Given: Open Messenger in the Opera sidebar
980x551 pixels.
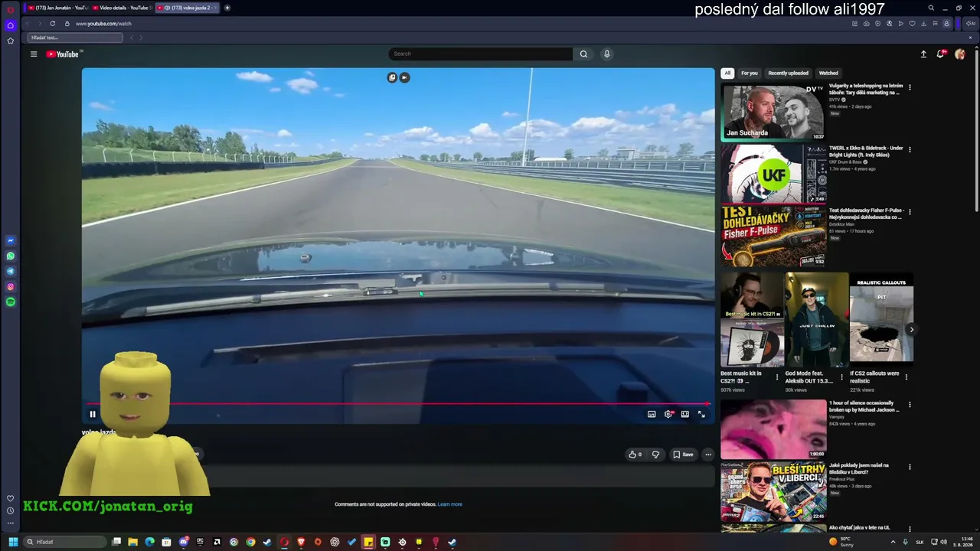Looking at the screenshot, I should pyautogui.click(x=10, y=241).
